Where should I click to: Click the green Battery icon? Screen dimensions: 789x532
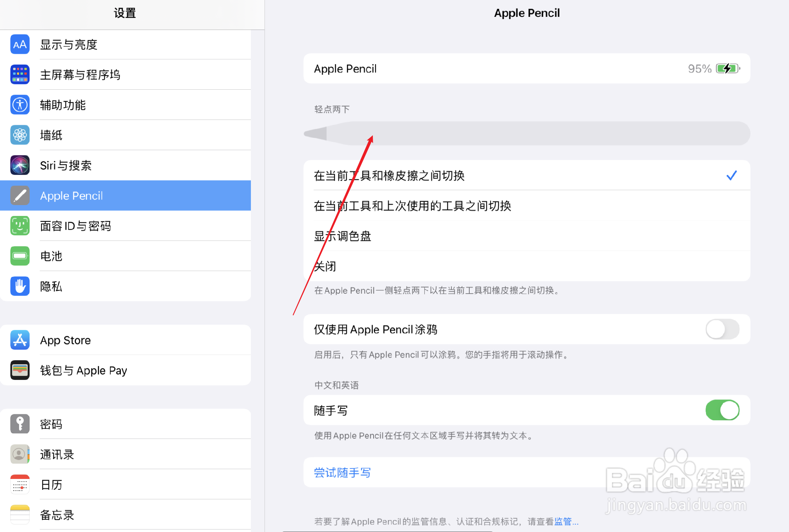[x=20, y=256]
